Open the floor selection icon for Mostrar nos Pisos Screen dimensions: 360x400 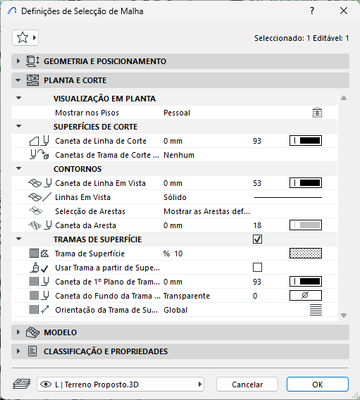click(317, 113)
